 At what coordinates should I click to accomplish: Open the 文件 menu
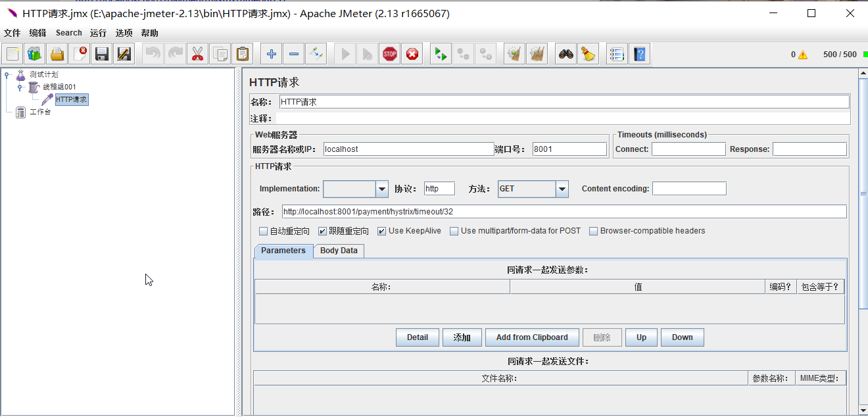tap(12, 33)
